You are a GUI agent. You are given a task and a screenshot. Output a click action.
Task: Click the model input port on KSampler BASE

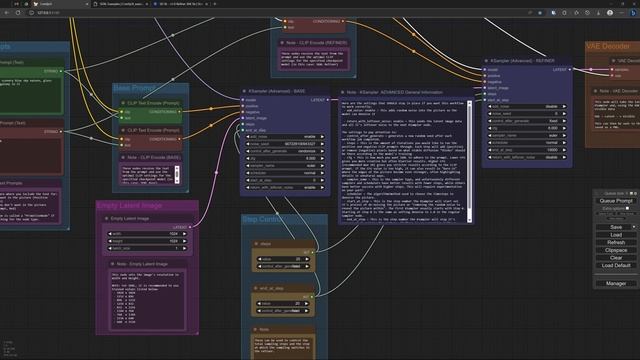pos(243,100)
